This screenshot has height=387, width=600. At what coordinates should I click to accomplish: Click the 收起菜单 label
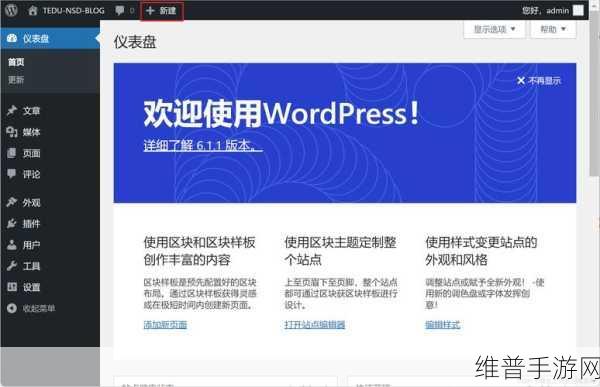pos(39,308)
